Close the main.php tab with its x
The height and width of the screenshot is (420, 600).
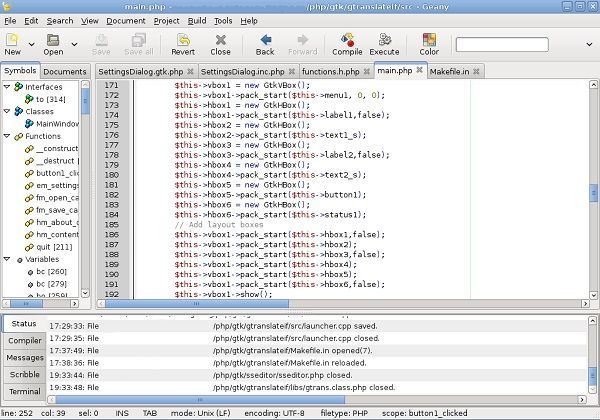click(x=419, y=70)
